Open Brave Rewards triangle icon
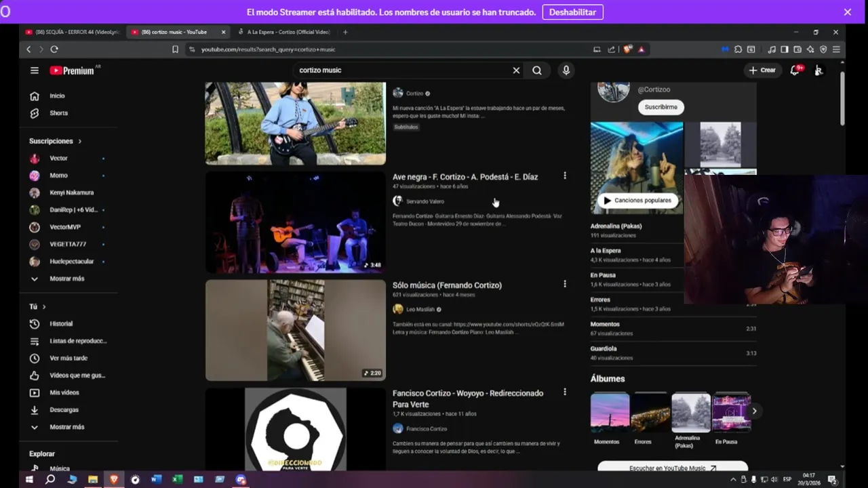 tap(641, 49)
